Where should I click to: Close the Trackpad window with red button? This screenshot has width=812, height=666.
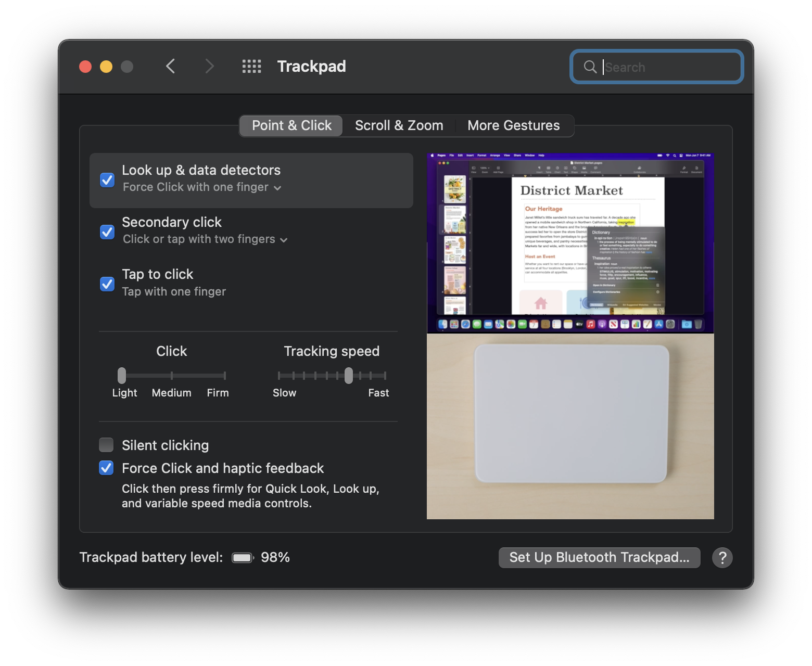(85, 67)
